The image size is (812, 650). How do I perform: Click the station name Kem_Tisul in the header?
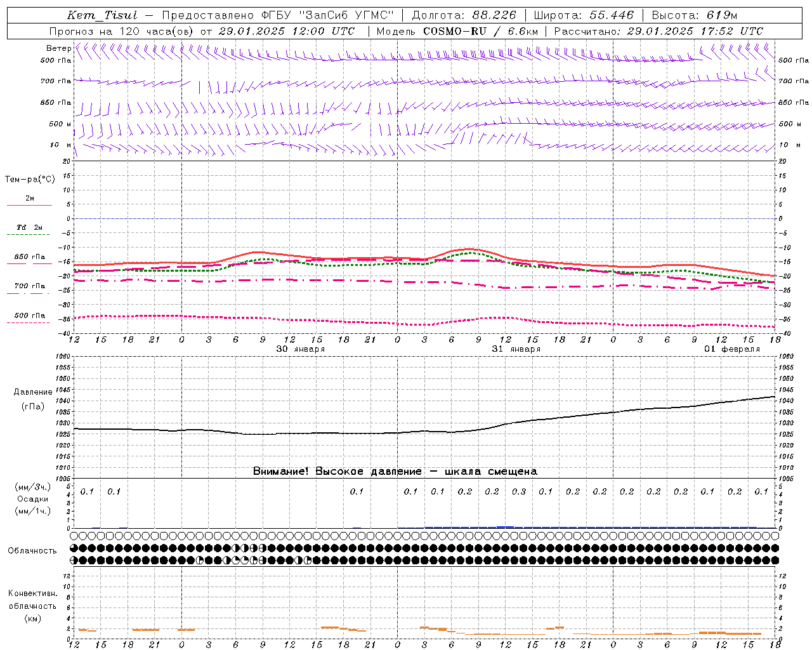[x=101, y=15]
